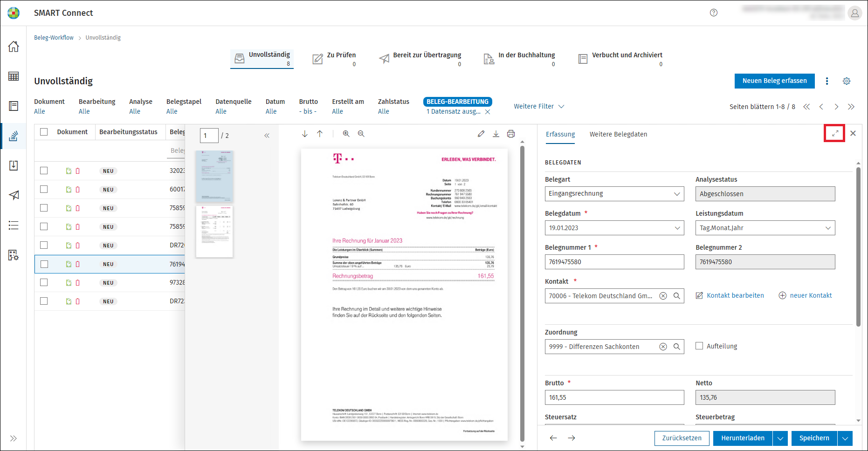This screenshot has width=868, height=451.
Task: Go to previous results page
Action: [821, 107]
